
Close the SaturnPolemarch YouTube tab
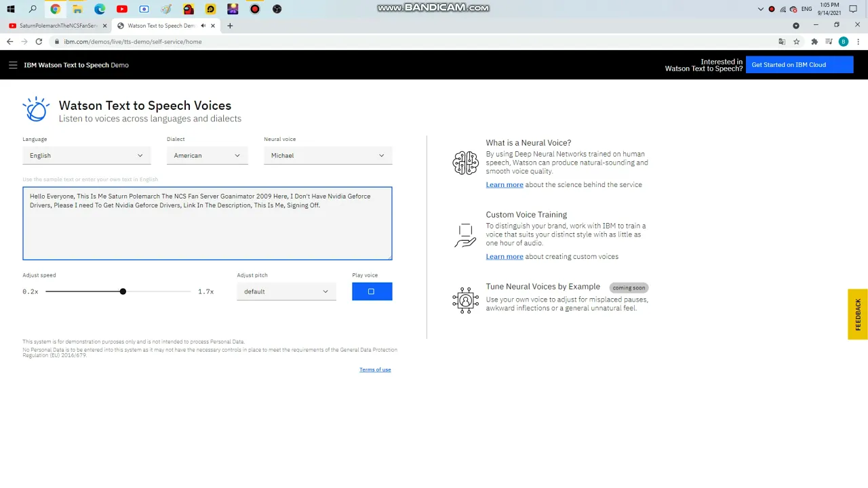pyautogui.click(x=104, y=26)
